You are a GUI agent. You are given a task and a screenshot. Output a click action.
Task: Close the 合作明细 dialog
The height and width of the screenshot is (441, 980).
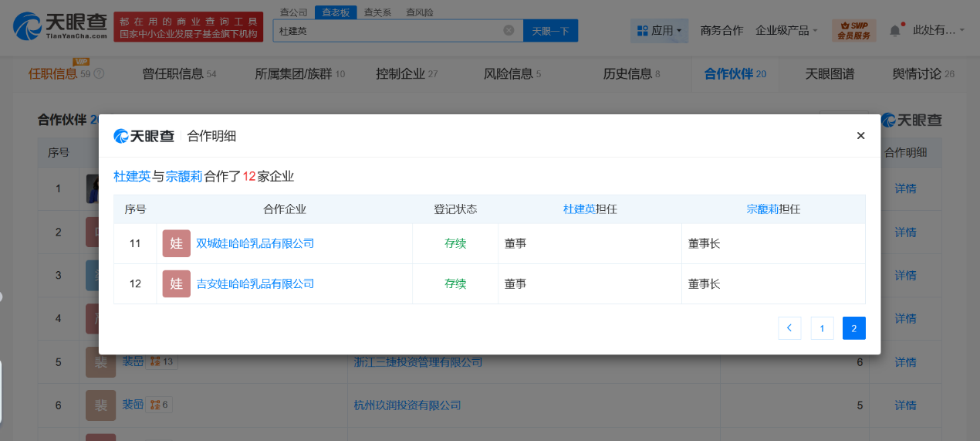(x=860, y=136)
